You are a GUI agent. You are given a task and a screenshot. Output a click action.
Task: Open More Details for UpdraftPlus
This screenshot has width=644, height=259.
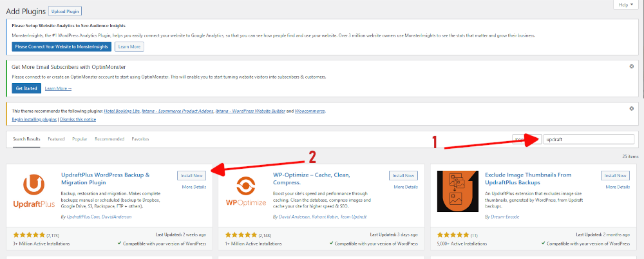pyautogui.click(x=194, y=187)
